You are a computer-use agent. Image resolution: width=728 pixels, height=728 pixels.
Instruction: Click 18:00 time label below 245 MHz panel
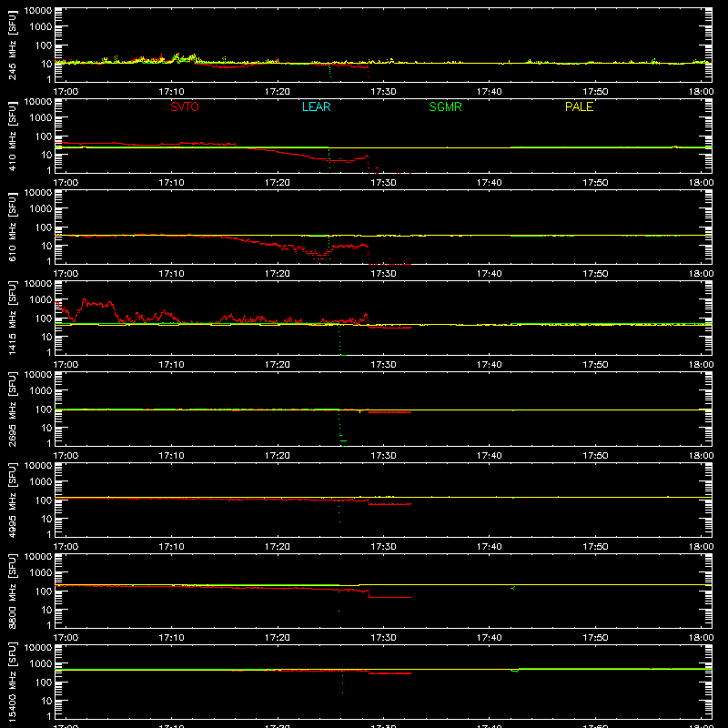click(701, 92)
